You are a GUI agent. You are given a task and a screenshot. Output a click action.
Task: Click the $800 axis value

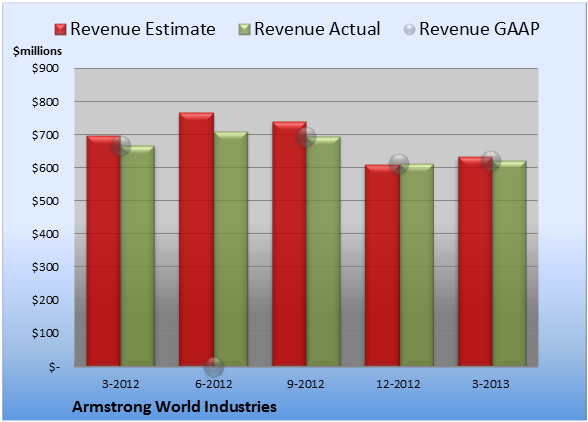click(45, 102)
